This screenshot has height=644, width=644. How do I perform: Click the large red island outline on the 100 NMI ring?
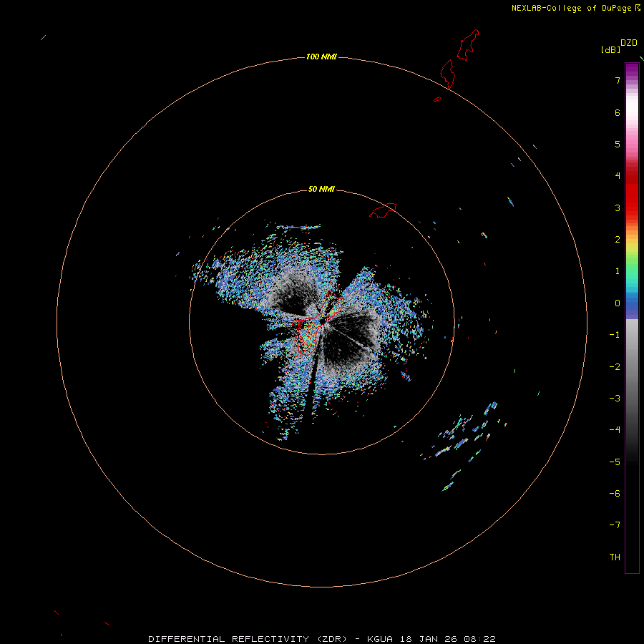448,74
